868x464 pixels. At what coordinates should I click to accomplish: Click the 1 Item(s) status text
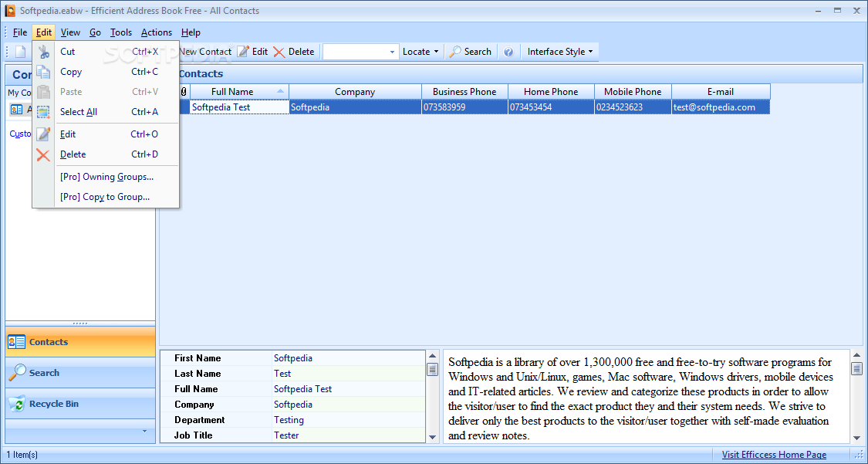pos(22,455)
